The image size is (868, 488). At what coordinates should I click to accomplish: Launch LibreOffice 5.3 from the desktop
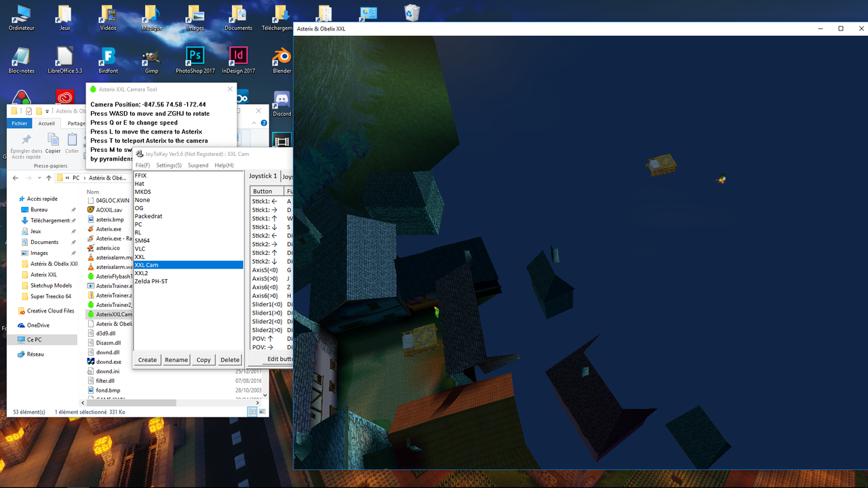click(x=64, y=60)
